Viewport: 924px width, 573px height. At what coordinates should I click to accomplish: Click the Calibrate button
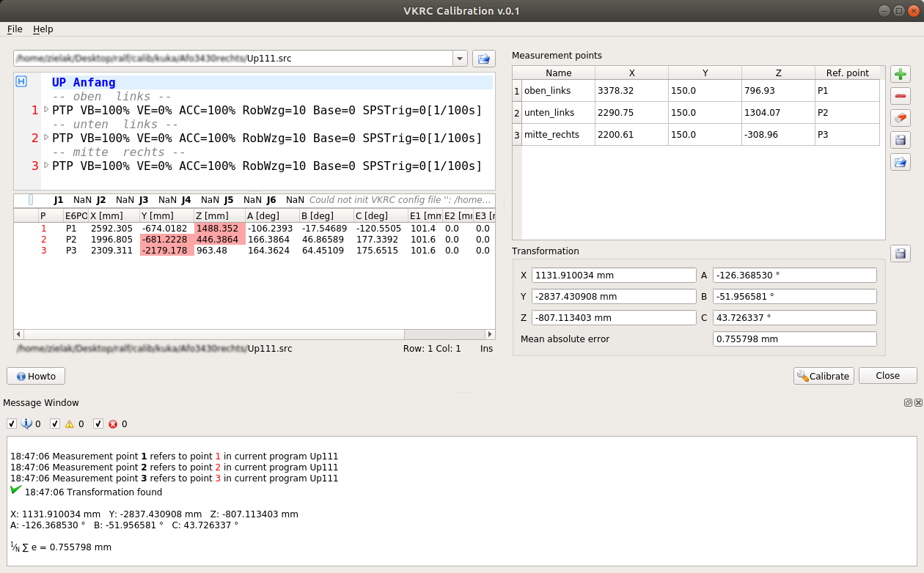point(824,376)
